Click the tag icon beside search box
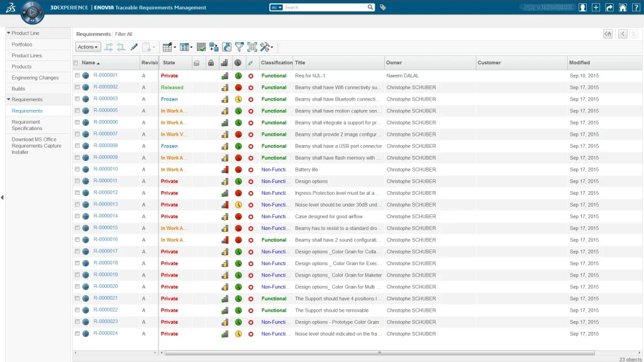644x362 pixels. tap(383, 8)
